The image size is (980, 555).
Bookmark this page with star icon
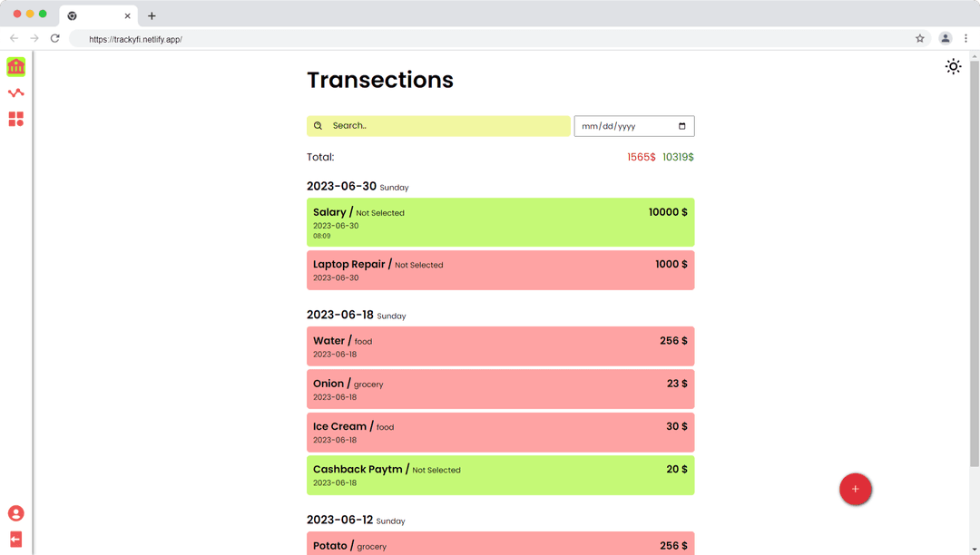tap(919, 39)
